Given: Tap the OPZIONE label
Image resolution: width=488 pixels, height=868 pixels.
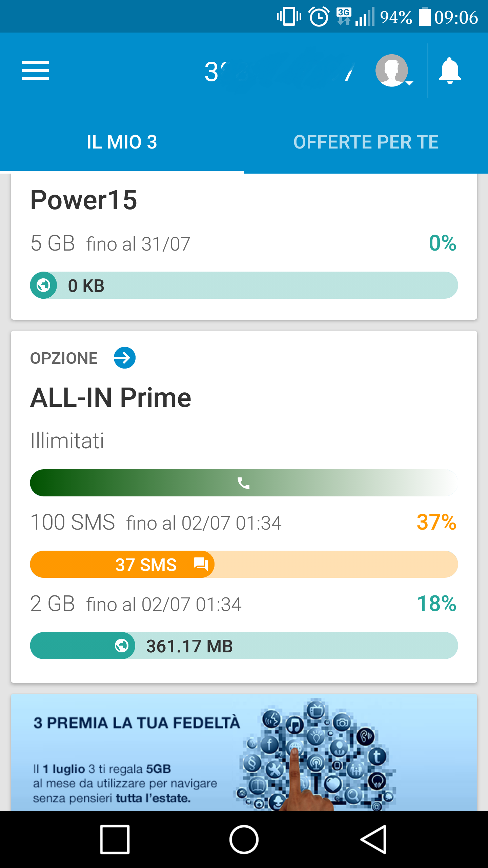Looking at the screenshot, I should click(64, 358).
